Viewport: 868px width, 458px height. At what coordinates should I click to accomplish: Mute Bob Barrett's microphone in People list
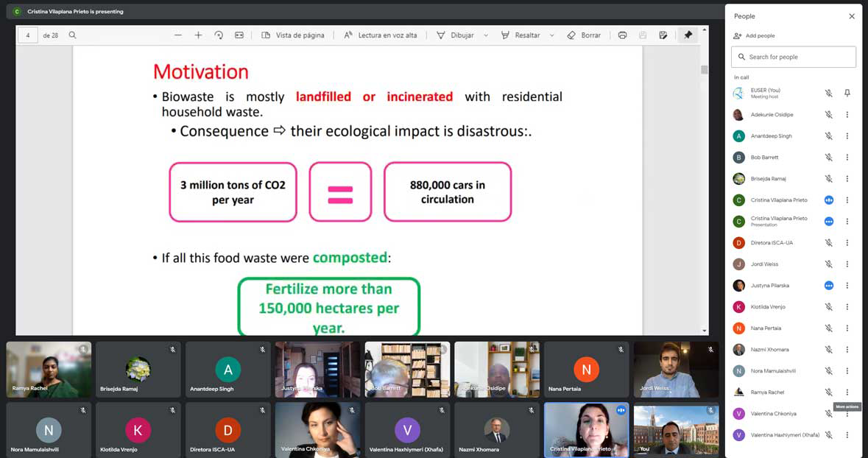click(x=828, y=158)
